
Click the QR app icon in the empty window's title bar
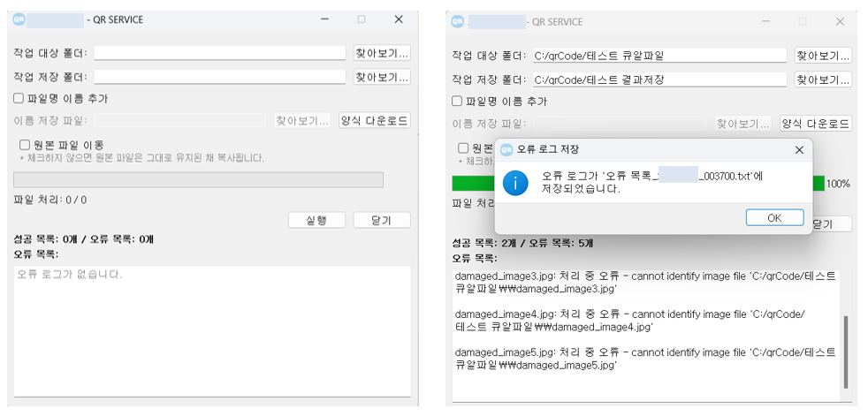[19, 19]
